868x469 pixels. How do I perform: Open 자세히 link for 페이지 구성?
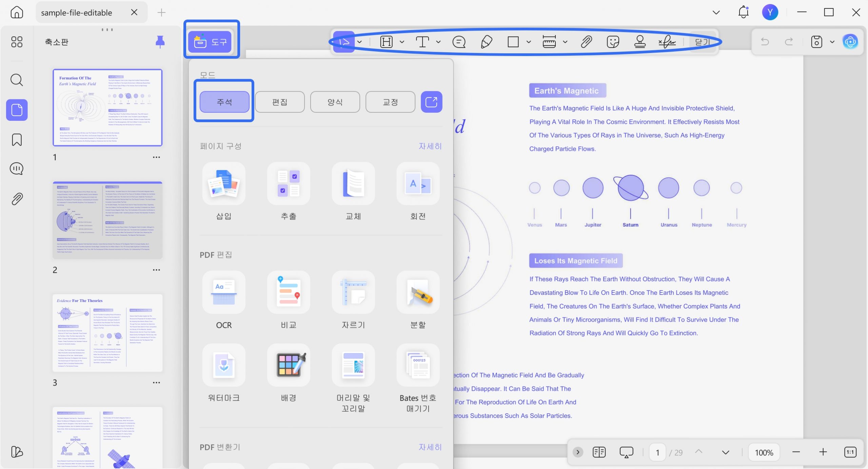click(x=430, y=146)
